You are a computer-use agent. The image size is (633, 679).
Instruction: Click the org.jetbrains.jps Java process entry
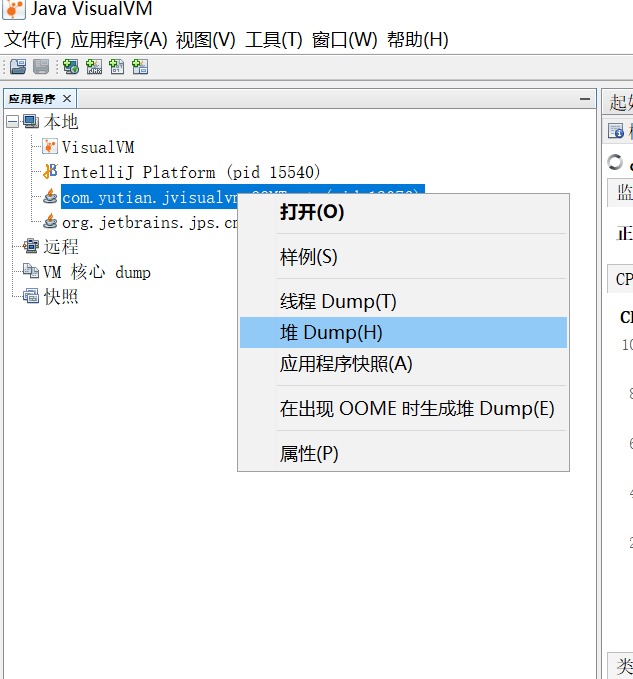click(x=150, y=222)
